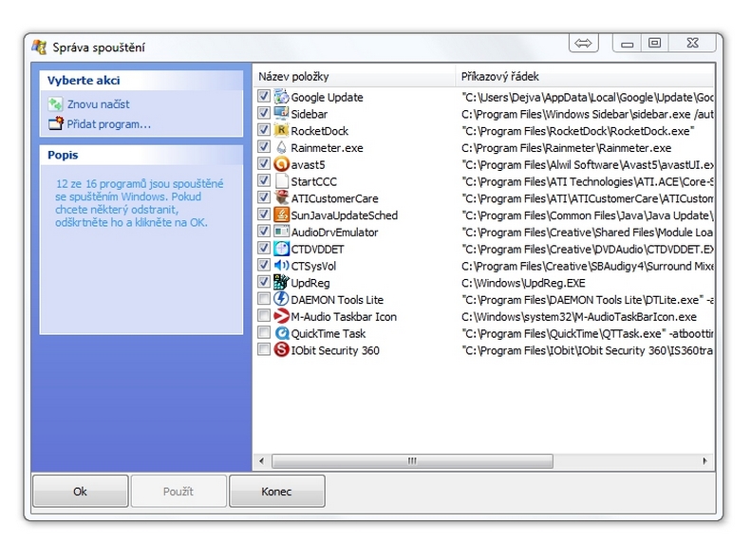Click the SunJavaUpdateSched Java icon
Viewport: 751px width, 560px height.
(x=281, y=215)
